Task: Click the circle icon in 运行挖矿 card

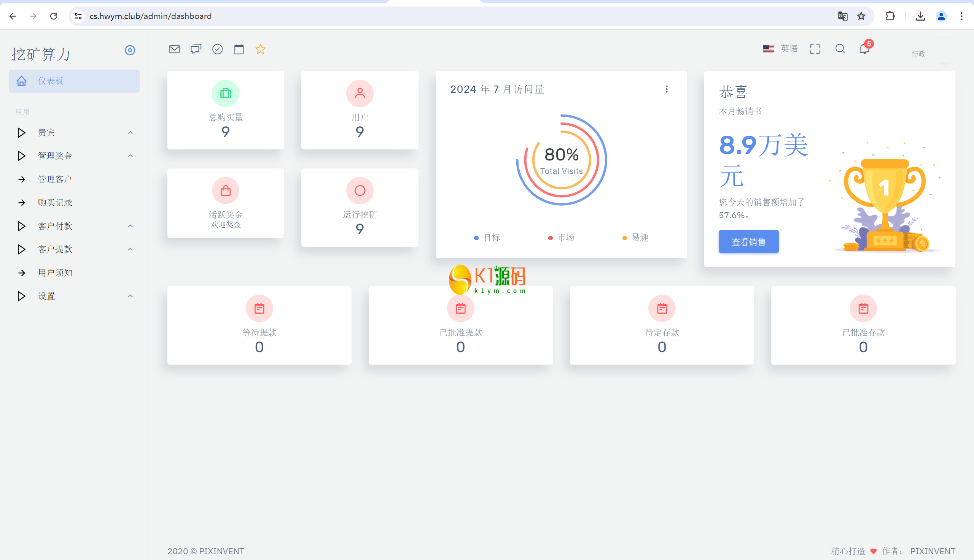Action: tap(360, 191)
